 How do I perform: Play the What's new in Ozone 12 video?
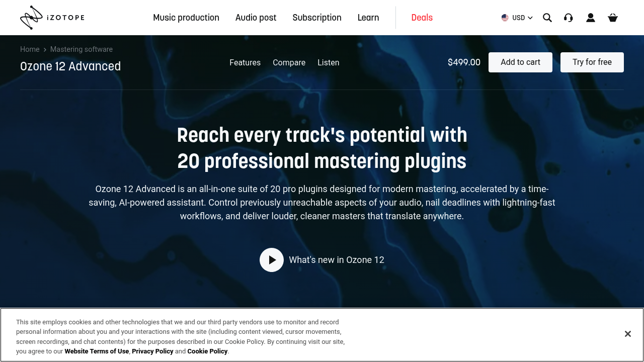272,260
